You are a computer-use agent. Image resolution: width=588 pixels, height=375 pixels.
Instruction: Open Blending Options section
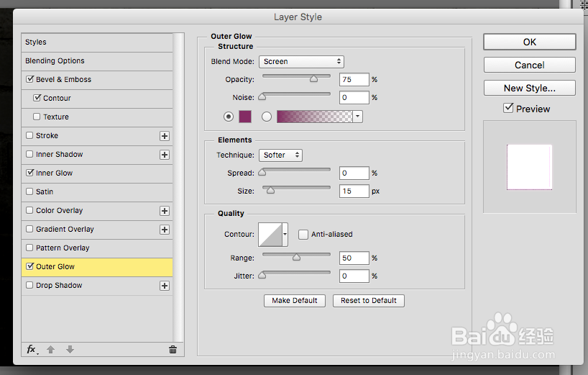tap(55, 61)
